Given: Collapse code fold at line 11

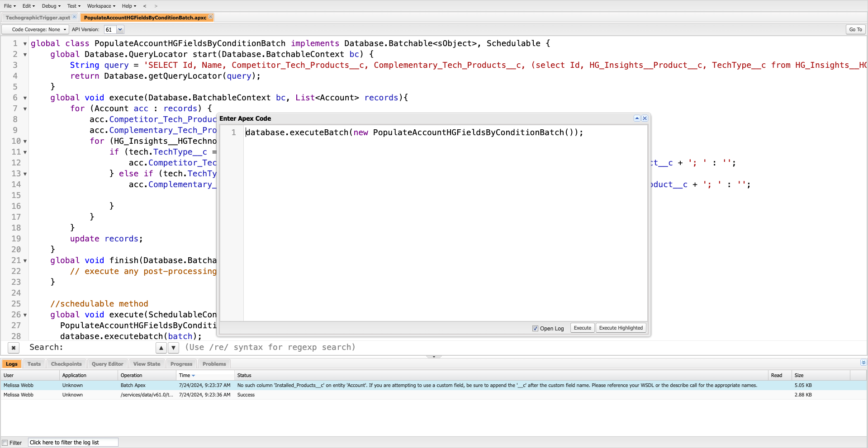Looking at the screenshot, I should coord(25,152).
